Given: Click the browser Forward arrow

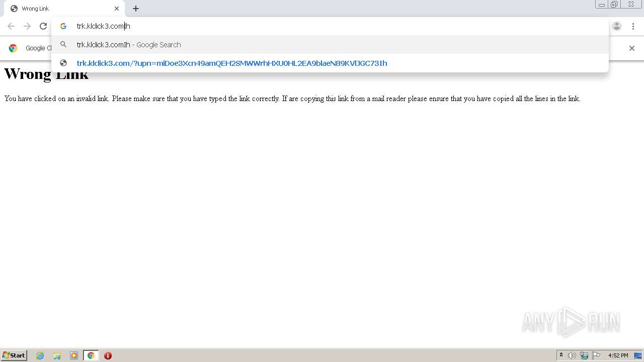Looking at the screenshot, I should pos(27,26).
